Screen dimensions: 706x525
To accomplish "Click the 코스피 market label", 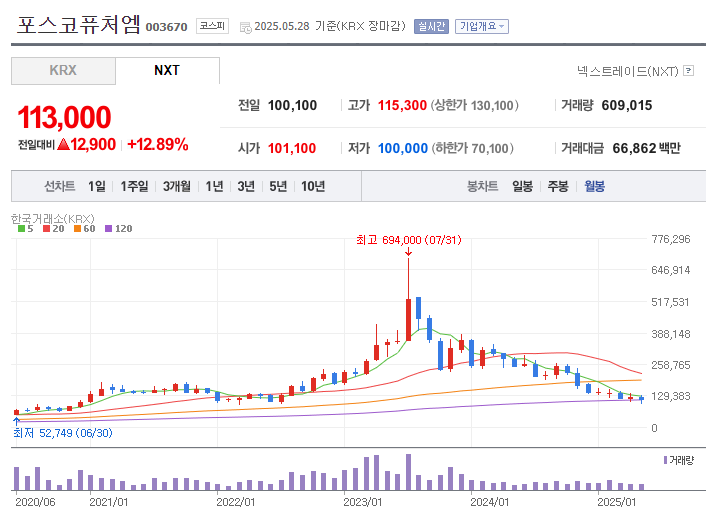I will [212, 26].
